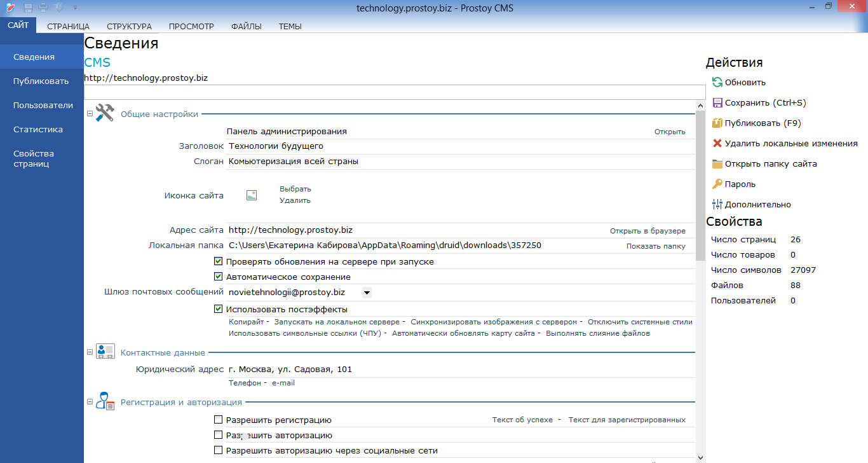Click the site icon image placeholder
The image size is (868, 463).
pos(252,195)
